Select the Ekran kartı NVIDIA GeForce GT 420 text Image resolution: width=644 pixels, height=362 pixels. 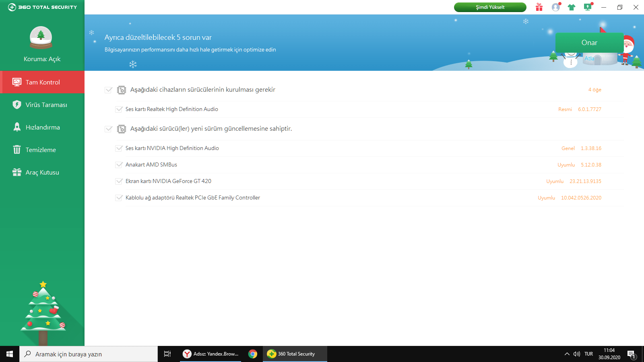click(x=168, y=181)
